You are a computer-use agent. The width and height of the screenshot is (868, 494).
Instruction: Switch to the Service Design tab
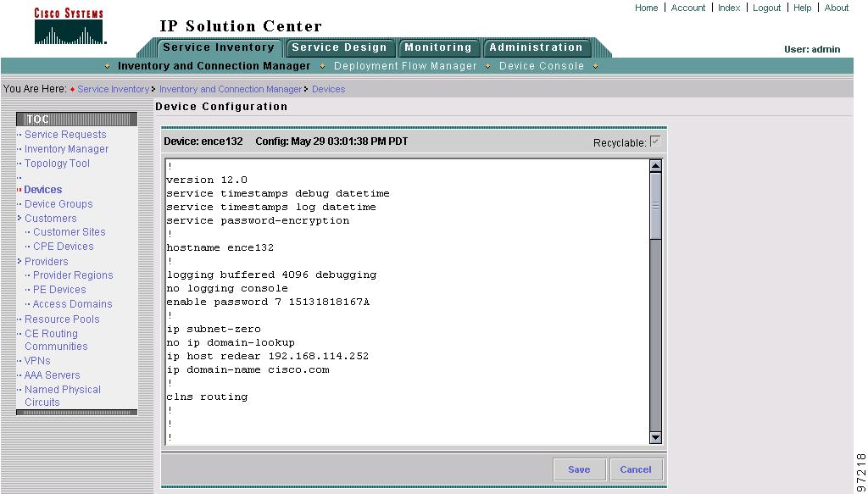click(x=339, y=47)
